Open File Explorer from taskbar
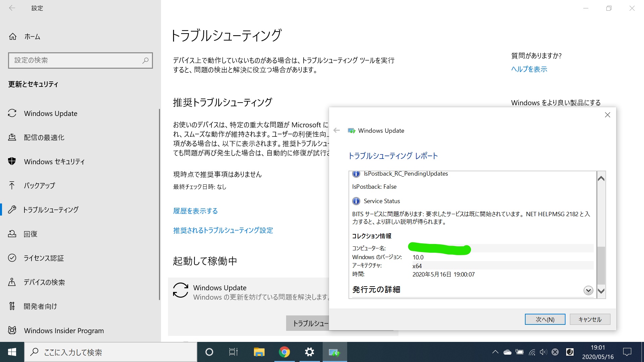The image size is (644, 362). (x=259, y=352)
